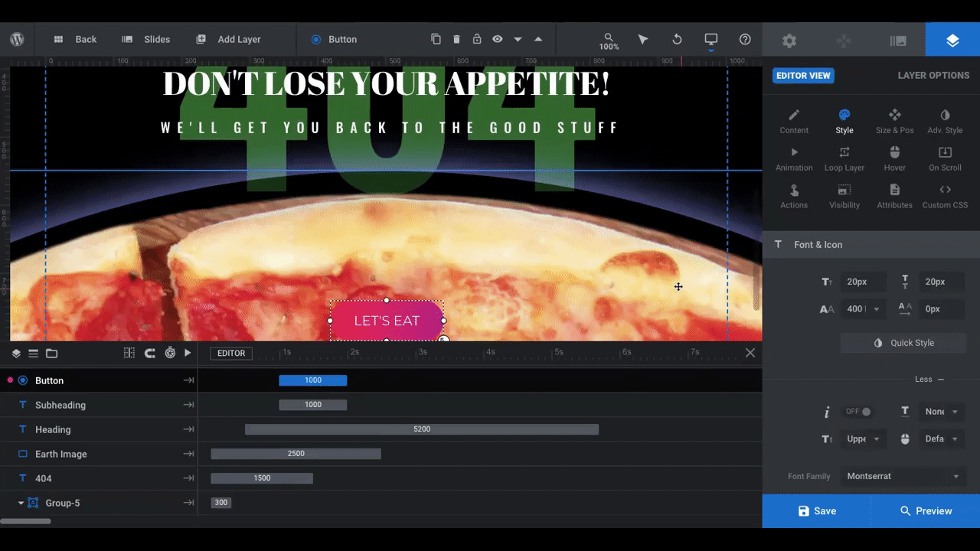
Task: Open Animation settings
Action: coord(794,159)
